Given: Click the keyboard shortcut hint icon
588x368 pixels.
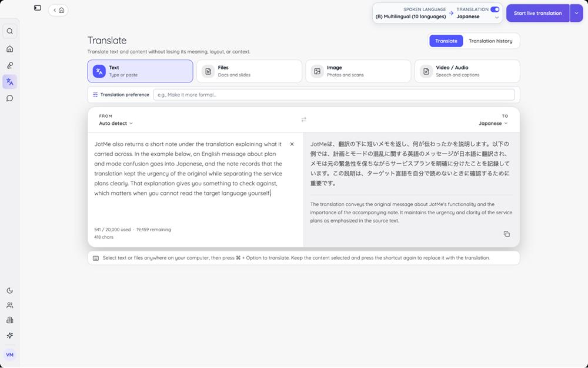Looking at the screenshot, I should pyautogui.click(x=96, y=258).
